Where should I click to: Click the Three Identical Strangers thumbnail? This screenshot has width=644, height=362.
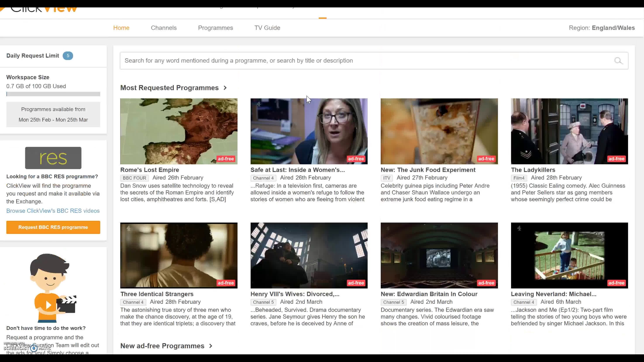[179, 256]
